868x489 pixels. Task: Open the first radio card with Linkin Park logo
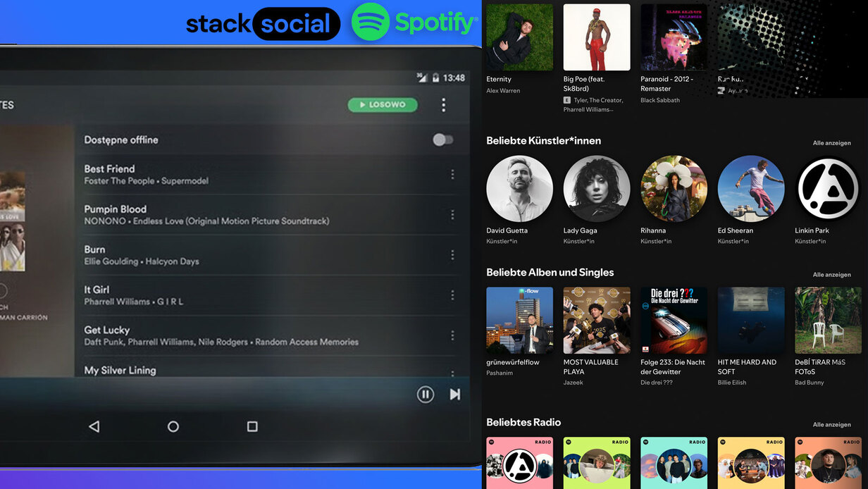coord(520,463)
